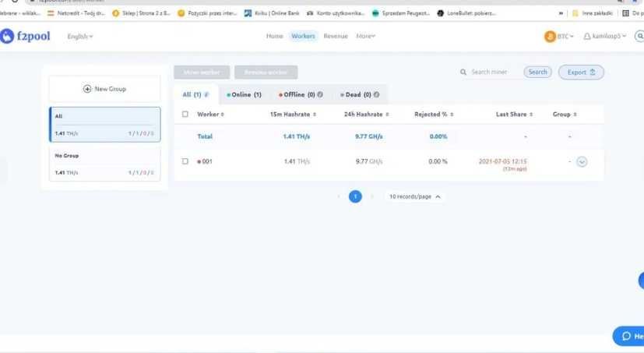Open the Help chat bubble
The image size is (644, 353).
pos(628,336)
